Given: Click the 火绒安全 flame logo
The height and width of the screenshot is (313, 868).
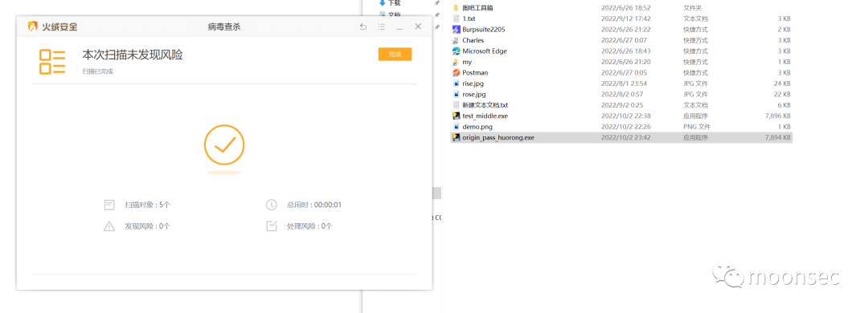Looking at the screenshot, I should pos(33,26).
